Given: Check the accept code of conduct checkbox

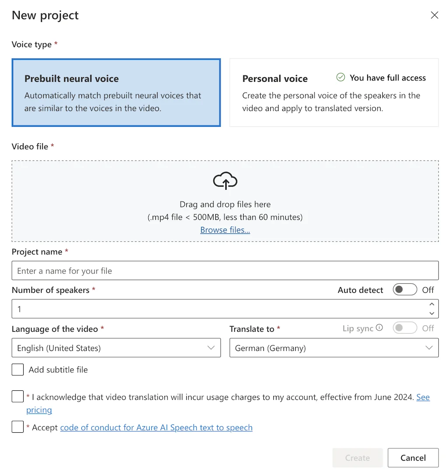Looking at the screenshot, I should tap(17, 427).
